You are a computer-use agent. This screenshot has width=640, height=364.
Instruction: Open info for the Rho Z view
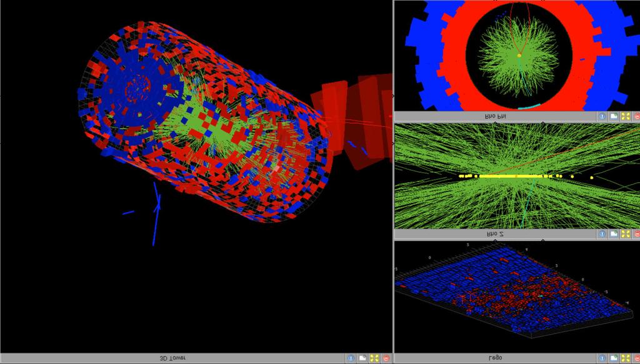[602, 234]
